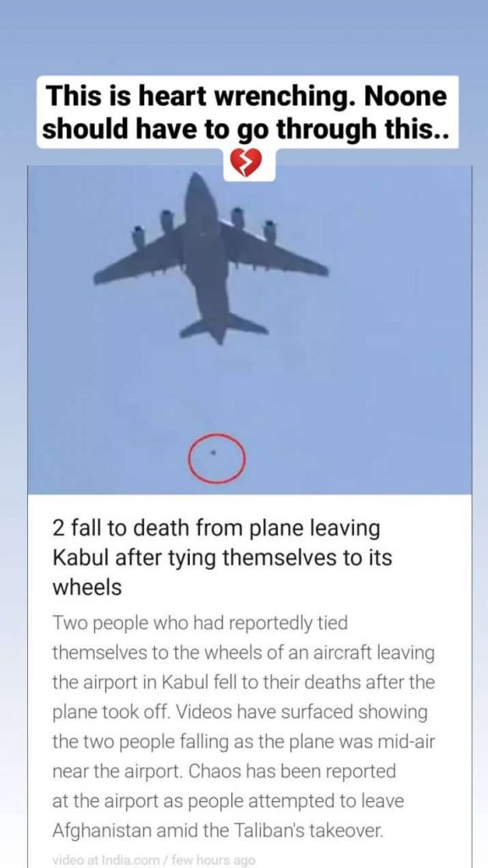Open the sky photo thumbnail of the plane
Viewport: 488px width, 868px height.
[250, 330]
